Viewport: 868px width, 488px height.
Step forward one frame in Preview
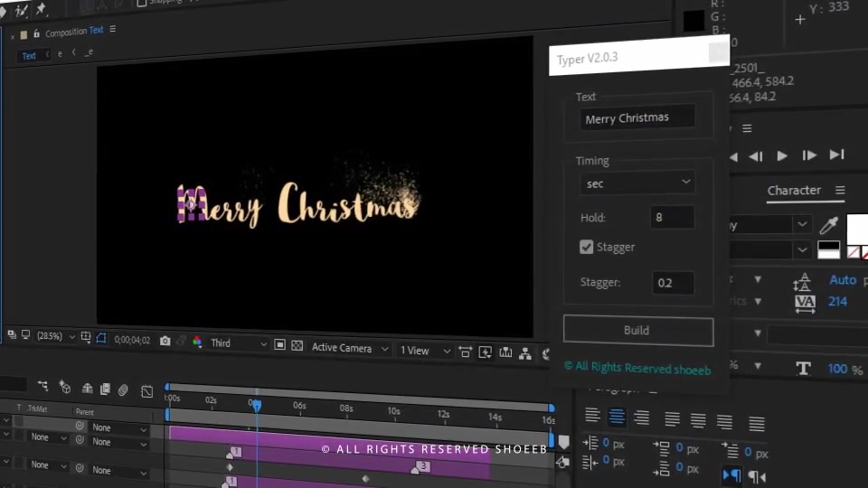[809, 155]
